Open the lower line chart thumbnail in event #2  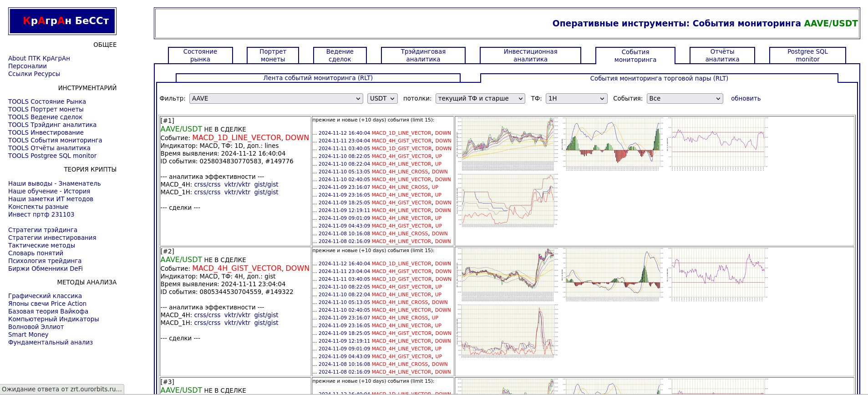coord(507,331)
